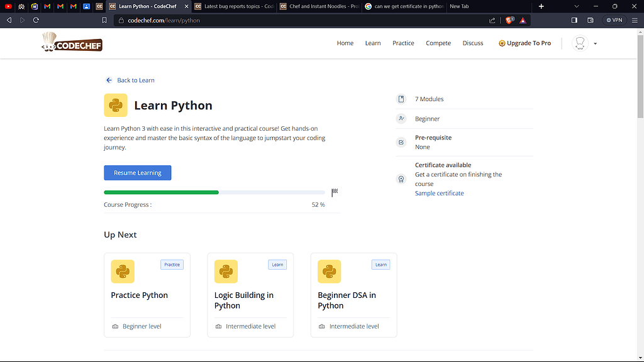
Task: Open the tab search chevron near window controls
Action: point(576,6)
